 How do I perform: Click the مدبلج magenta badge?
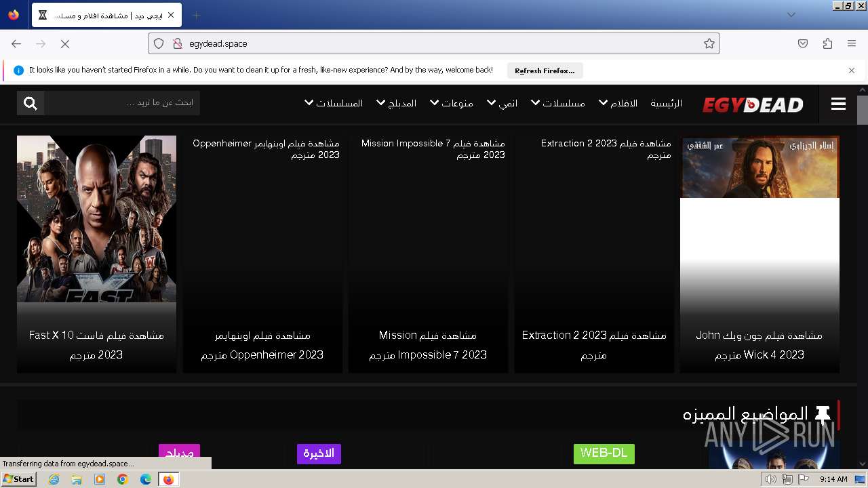pos(179,453)
